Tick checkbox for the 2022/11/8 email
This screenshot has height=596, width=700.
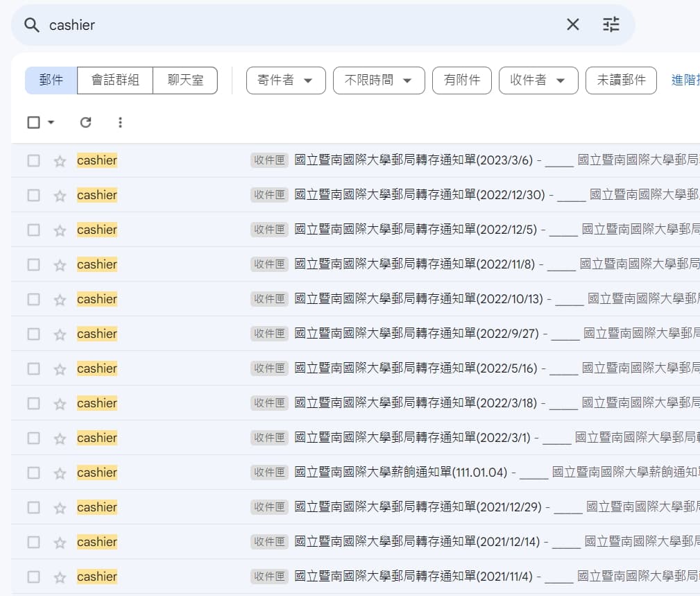(33, 265)
